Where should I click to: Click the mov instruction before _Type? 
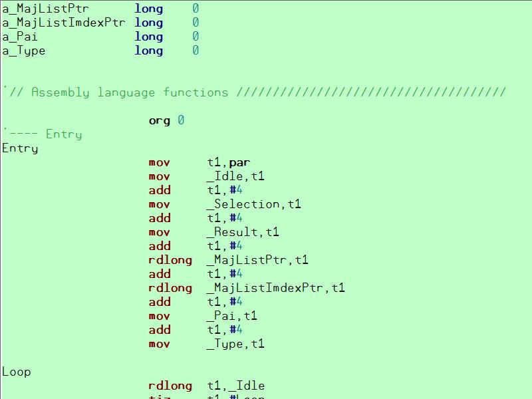tap(159, 344)
